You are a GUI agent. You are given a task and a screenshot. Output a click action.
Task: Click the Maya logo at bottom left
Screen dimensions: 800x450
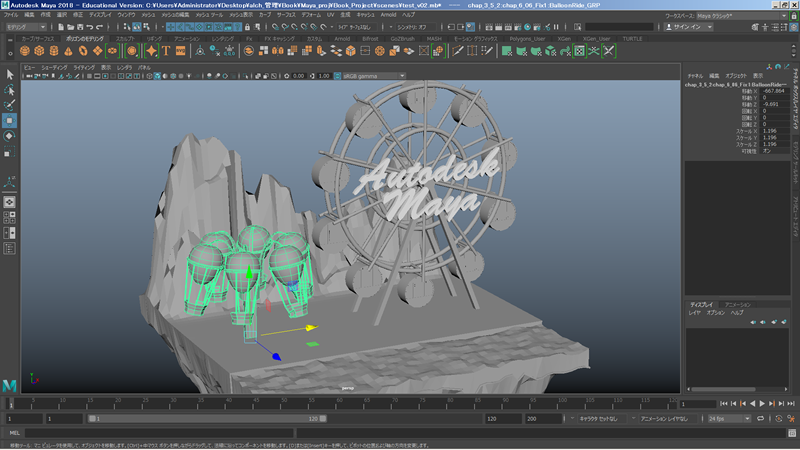[x=9, y=385]
